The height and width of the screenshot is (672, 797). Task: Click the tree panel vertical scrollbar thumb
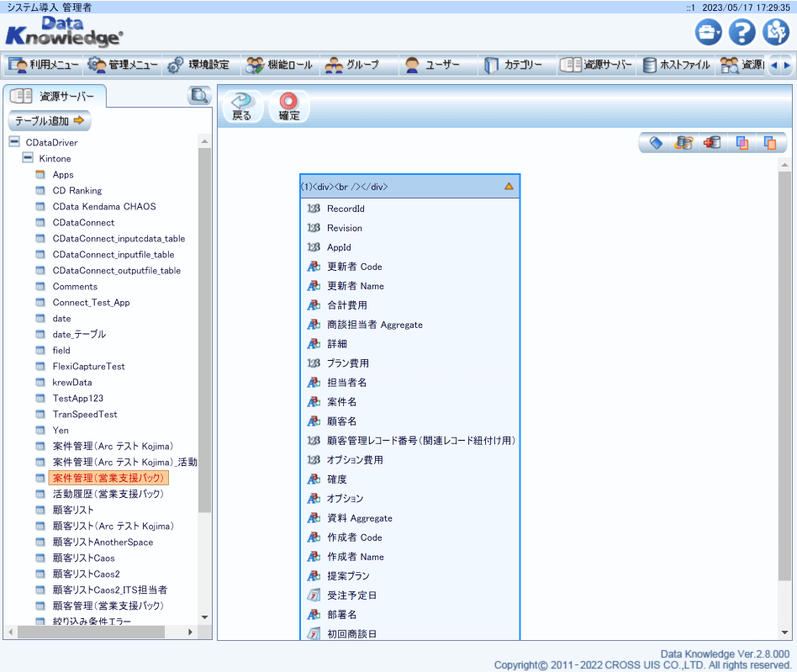(x=204, y=330)
